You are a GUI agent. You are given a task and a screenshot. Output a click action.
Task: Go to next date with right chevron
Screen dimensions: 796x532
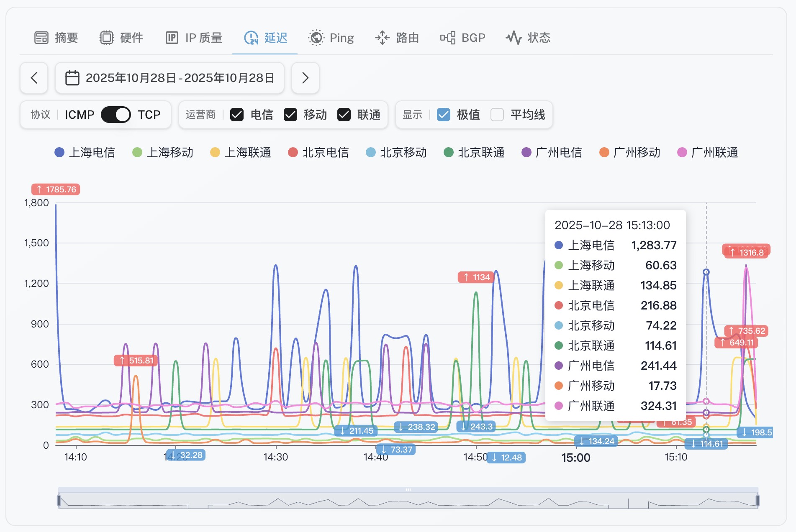tap(305, 78)
